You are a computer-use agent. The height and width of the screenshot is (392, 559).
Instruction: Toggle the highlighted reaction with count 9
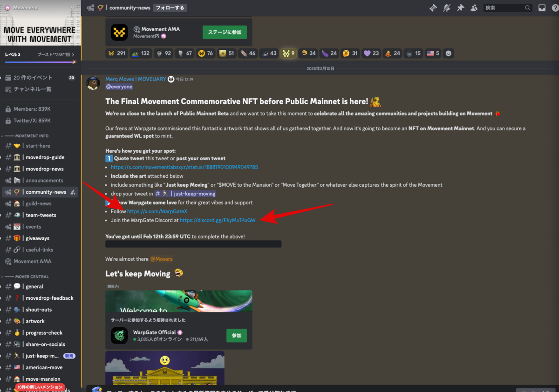click(x=288, y=53)
